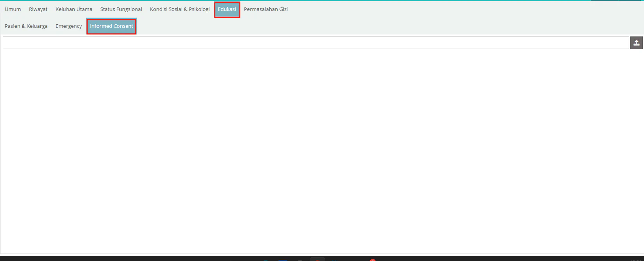The image size is (644, 261).
Task: Show the main complaint section Keluhan Utama
Action: coord(74,9)
